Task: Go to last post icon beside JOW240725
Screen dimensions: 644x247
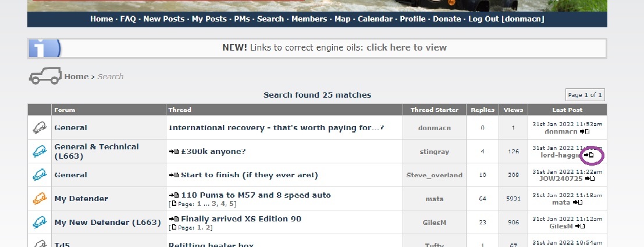Action: 590,179
